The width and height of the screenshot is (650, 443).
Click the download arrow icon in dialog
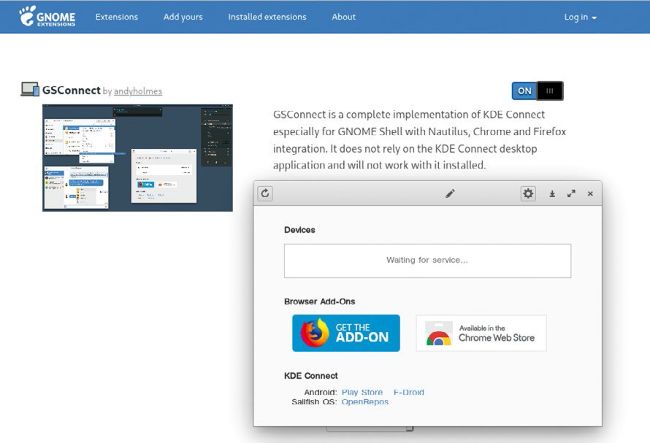tap(552, 194)
